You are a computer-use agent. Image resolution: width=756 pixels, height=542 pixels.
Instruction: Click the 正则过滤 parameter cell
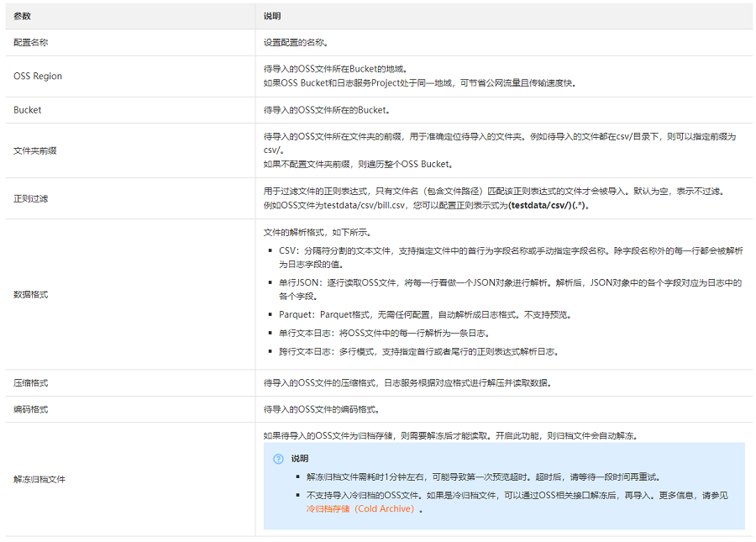pos(130,198)
